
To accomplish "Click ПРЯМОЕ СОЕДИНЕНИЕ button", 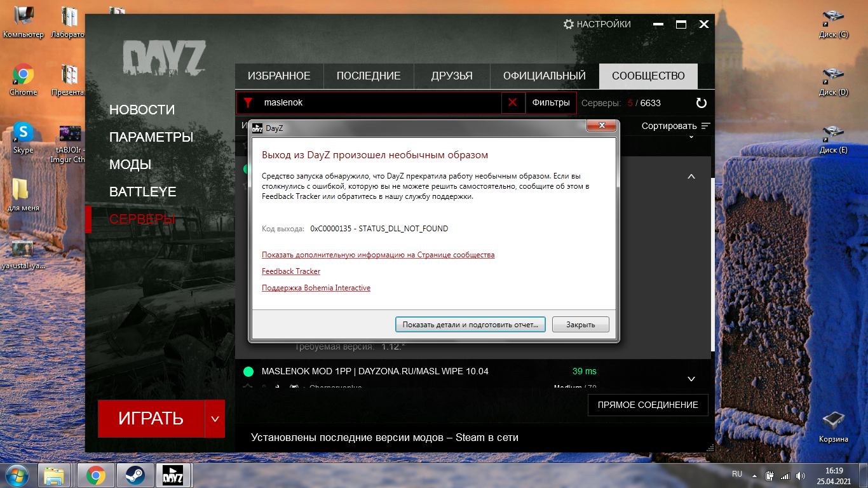I will click(x=648, y=405).
